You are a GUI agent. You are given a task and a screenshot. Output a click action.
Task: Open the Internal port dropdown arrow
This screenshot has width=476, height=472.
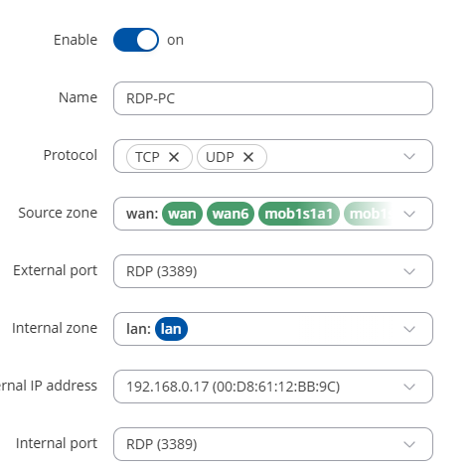click(x=409, y=444)
